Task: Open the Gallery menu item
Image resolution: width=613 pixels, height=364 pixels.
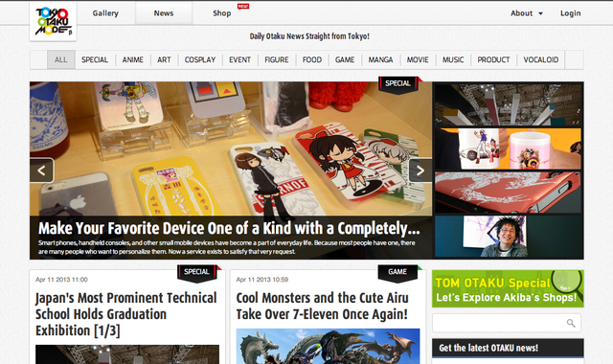Action: pos(105,13)
